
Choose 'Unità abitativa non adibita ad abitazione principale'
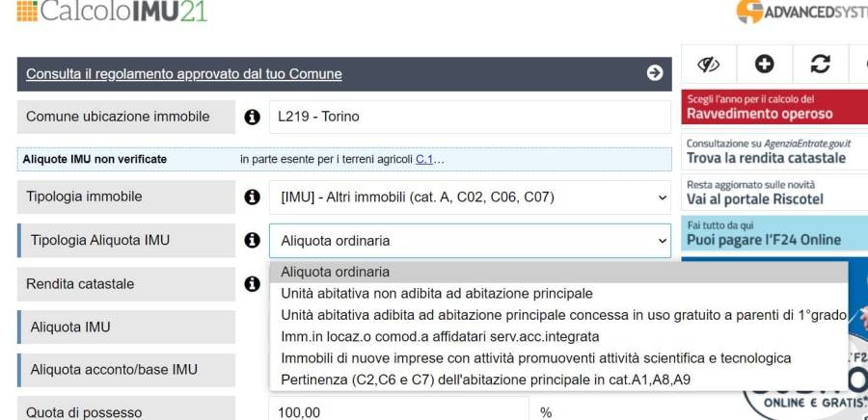click(x=436, y=293)
